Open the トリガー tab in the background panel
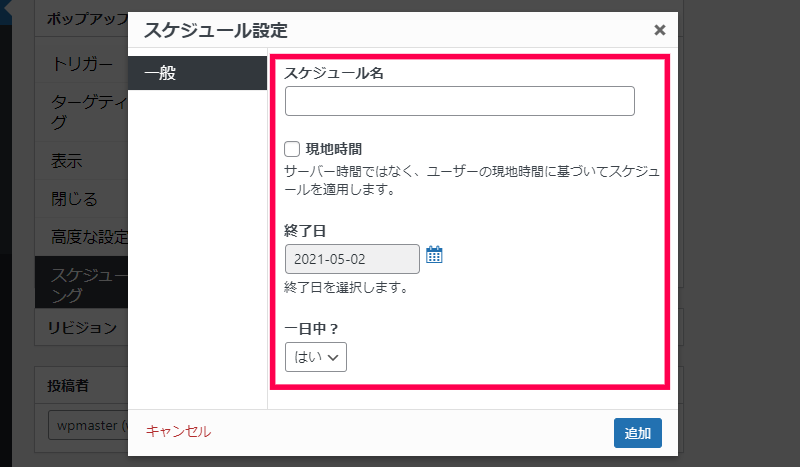The width and height of the screenshot is (800, 467). point(82,64)
